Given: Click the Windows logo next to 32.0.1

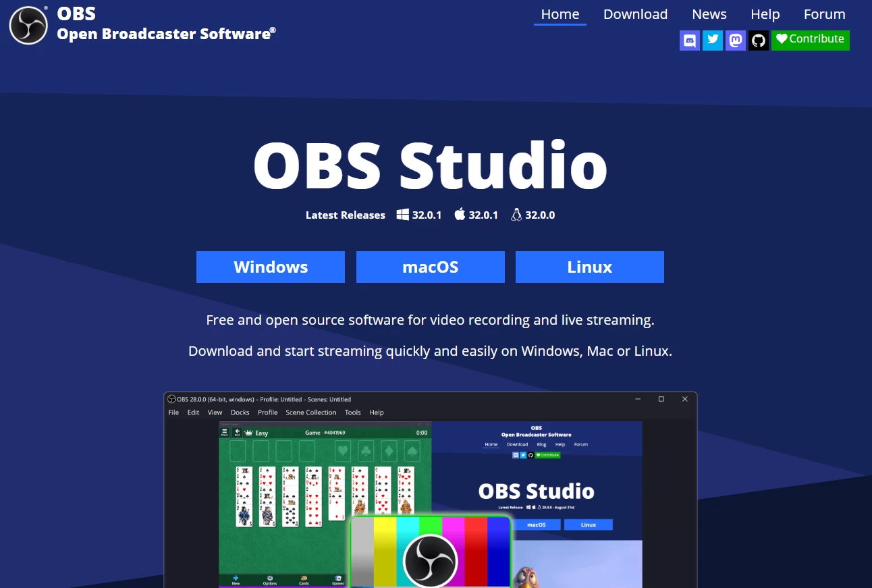Looking at the screenshot, I should pos(402,214).
